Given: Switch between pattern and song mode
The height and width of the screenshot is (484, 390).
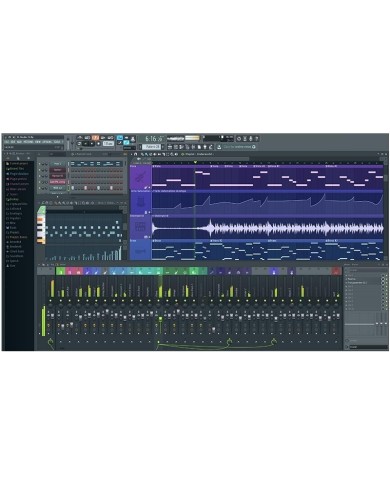Looking at the screenshot, I should coord(79,144).
